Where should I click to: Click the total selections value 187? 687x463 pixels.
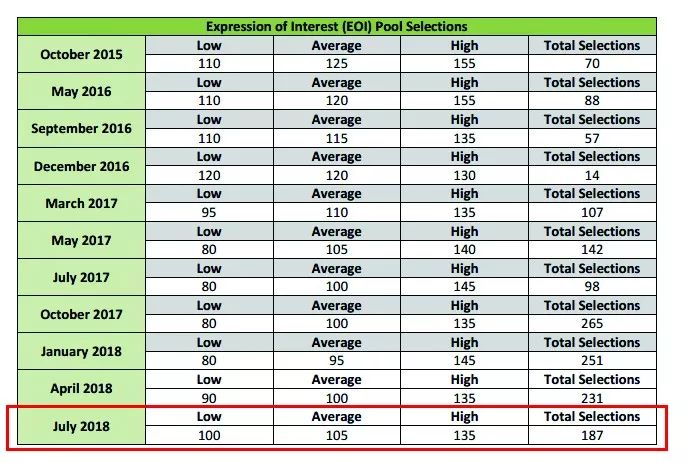coord(591,436)
